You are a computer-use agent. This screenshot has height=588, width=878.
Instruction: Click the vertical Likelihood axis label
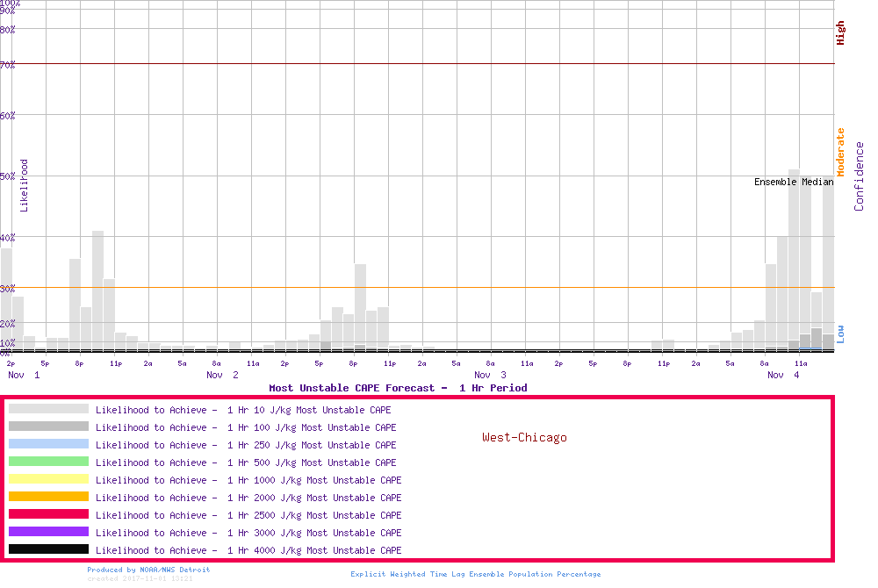pos(24,185)
